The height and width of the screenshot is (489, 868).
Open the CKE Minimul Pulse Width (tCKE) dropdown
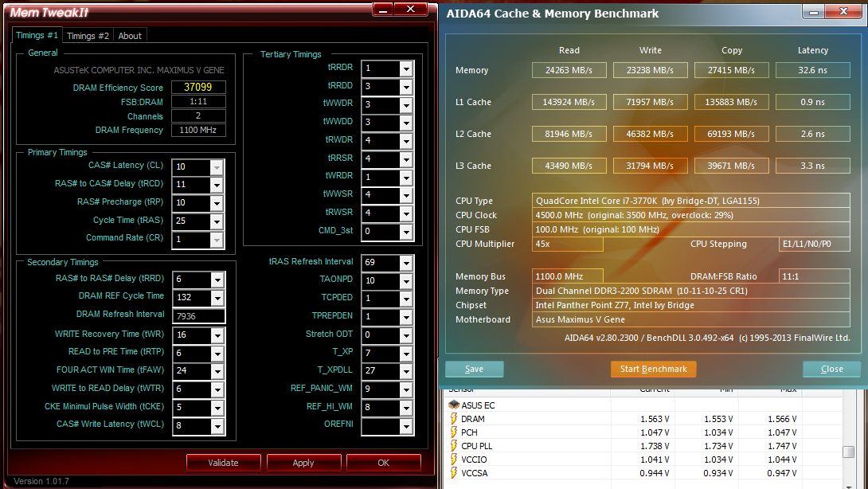pos(217,408)
